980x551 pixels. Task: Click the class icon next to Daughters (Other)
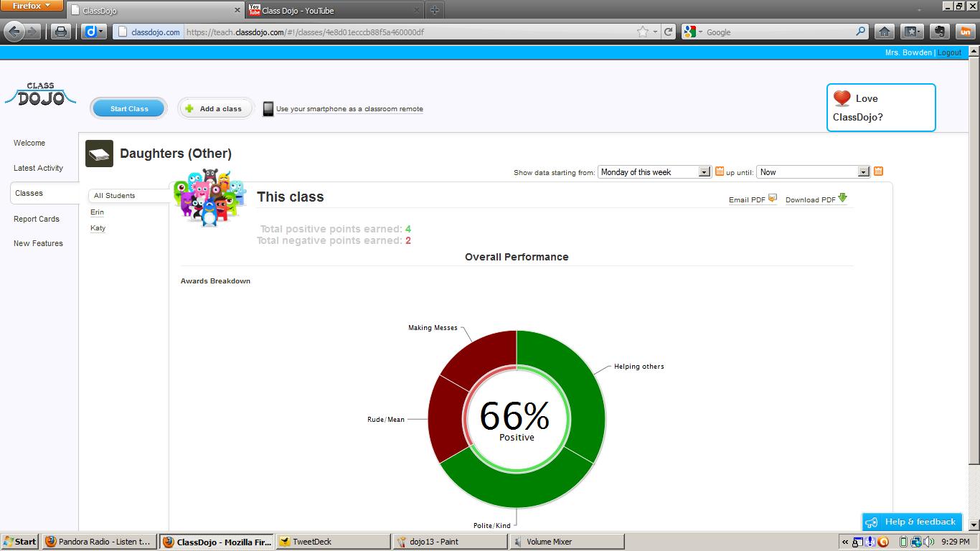coord(99,153)
